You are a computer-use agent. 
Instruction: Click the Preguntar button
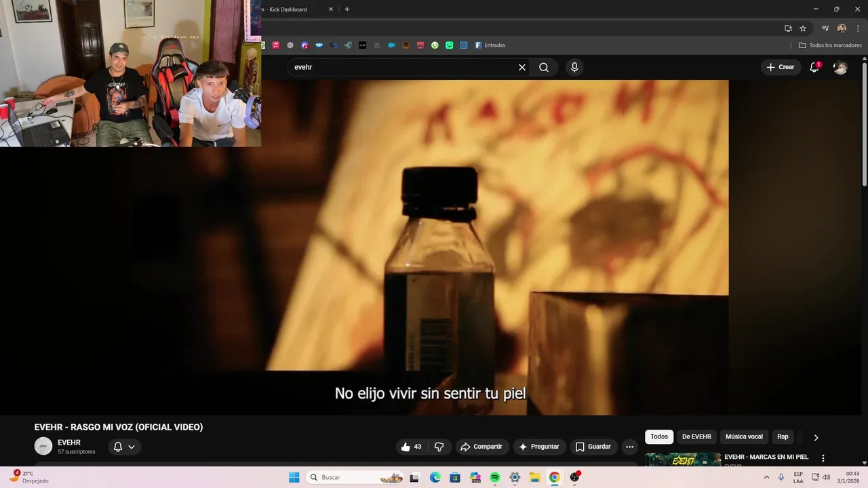539,447
